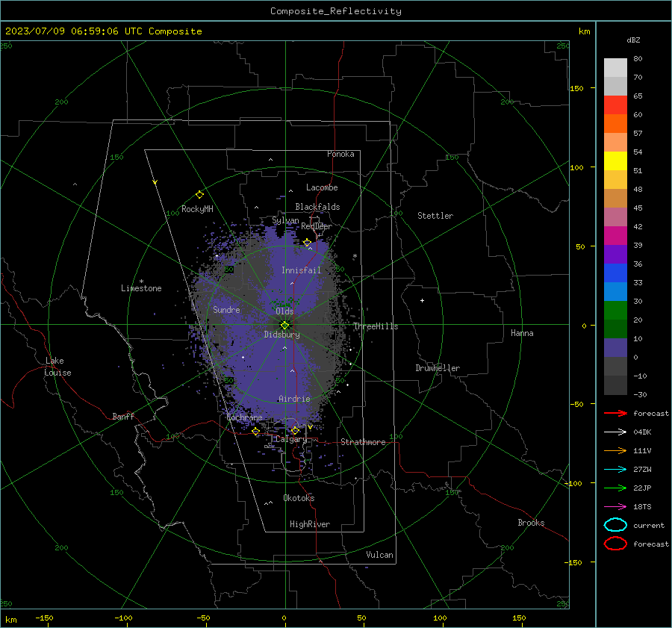
Task: Click the Blackfalds label
Action: 317,207
